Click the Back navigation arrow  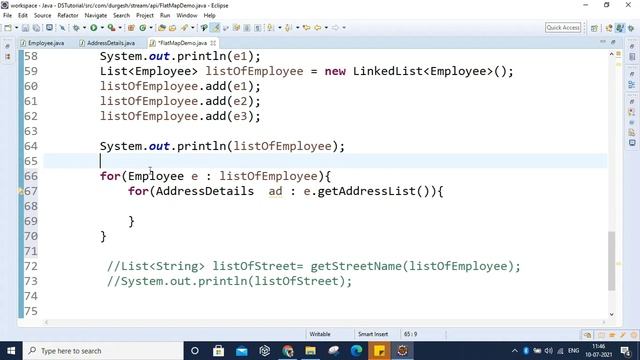click(x=318, y=28)
